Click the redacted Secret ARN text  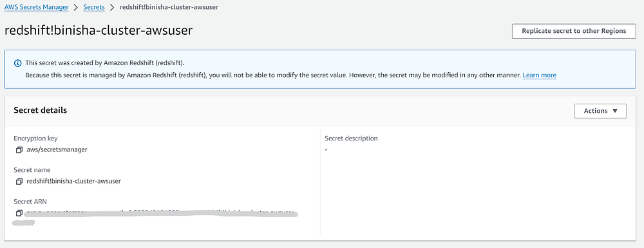pyautogui.click(x=161, y=213)
